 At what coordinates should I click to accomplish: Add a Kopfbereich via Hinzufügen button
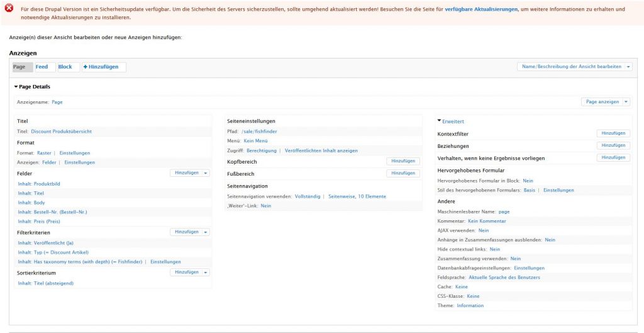click(402, 161)
